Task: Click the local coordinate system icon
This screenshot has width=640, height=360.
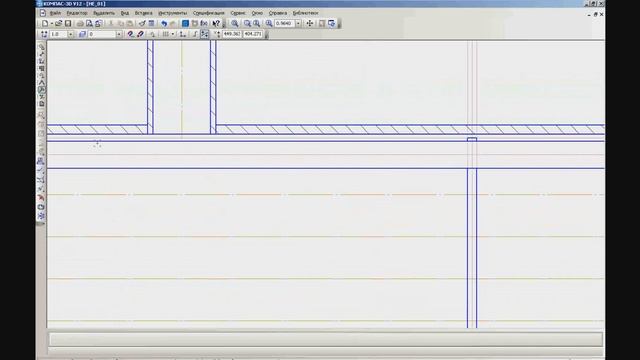Action: [182, 34]
